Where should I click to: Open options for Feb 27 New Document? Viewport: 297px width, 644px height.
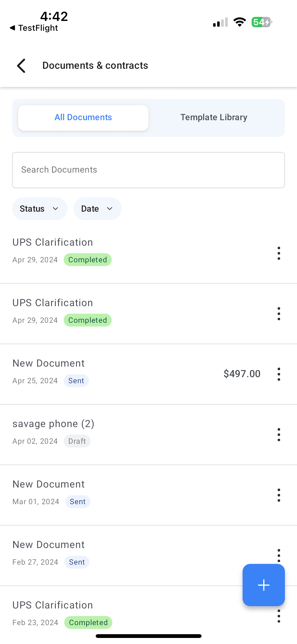tap(279, 555)
